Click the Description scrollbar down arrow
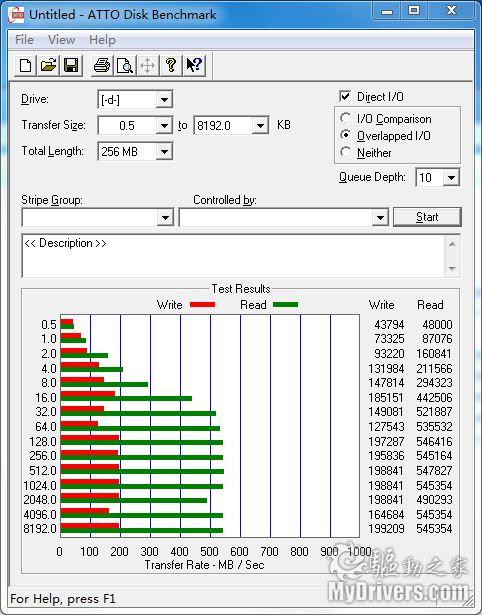 [x=452, y=269]
